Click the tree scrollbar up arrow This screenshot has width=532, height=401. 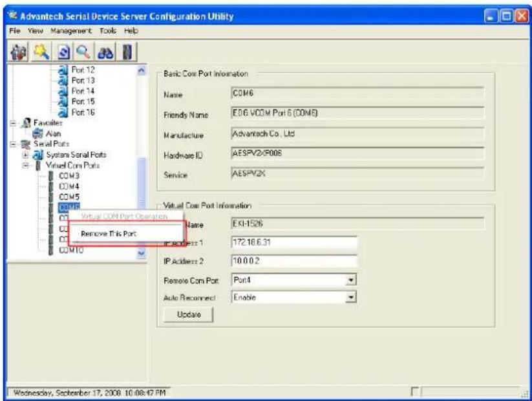[x=142, y=70]
